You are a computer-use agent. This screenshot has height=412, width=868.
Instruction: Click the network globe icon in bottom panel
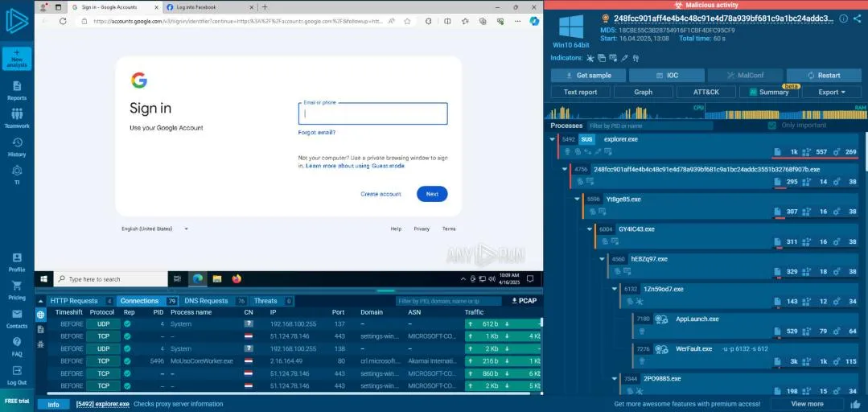(40, 315)
